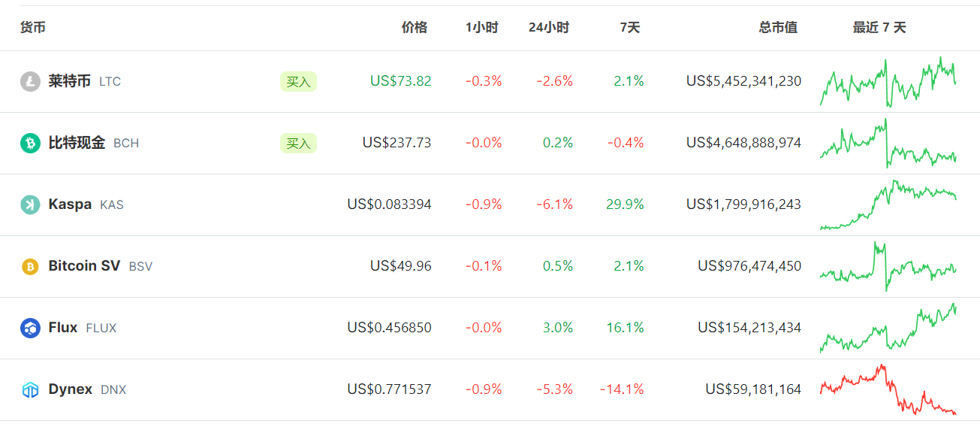This screenshot has width=980, height=424.
Task: View the Kaspa 7-day sparkline chart
Action: tap(888, 204)
